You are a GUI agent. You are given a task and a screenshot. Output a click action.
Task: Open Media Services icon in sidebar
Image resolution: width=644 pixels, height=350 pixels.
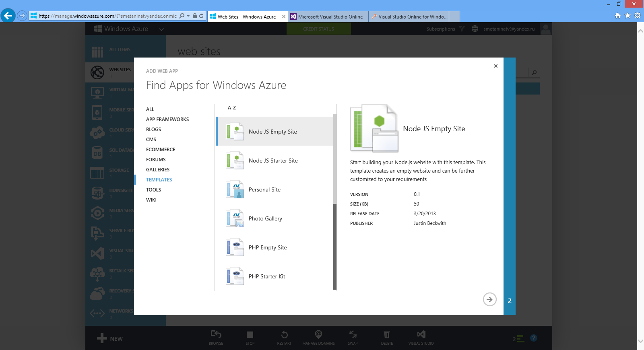pyautogui.click(x=97, y=213)
